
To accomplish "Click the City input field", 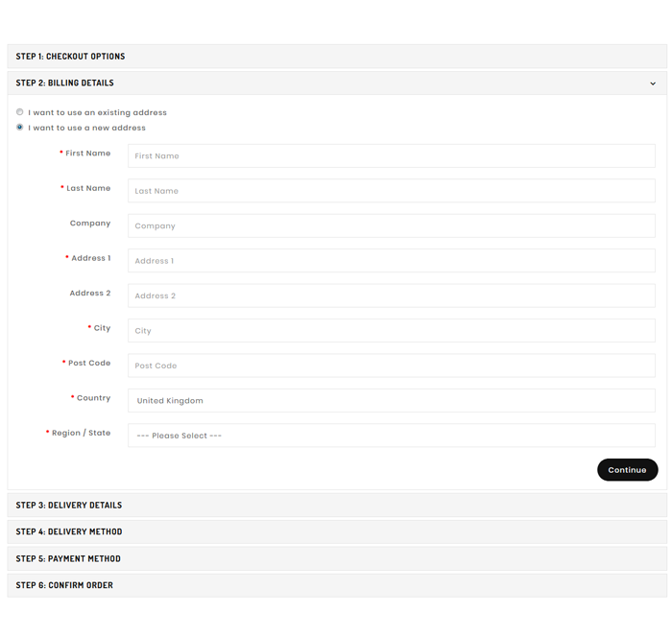I will pyautogui.click(x=391, y=331).
